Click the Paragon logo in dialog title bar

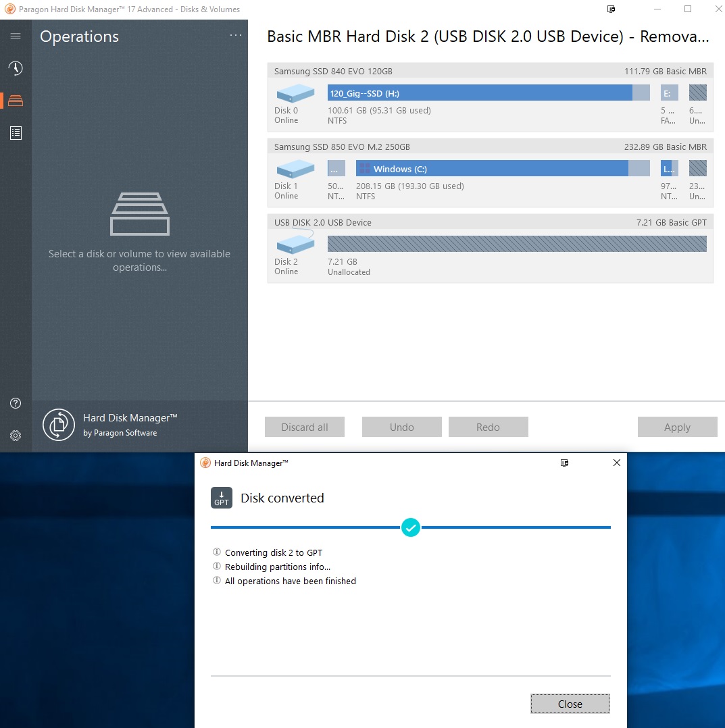(x=205, y=463)
